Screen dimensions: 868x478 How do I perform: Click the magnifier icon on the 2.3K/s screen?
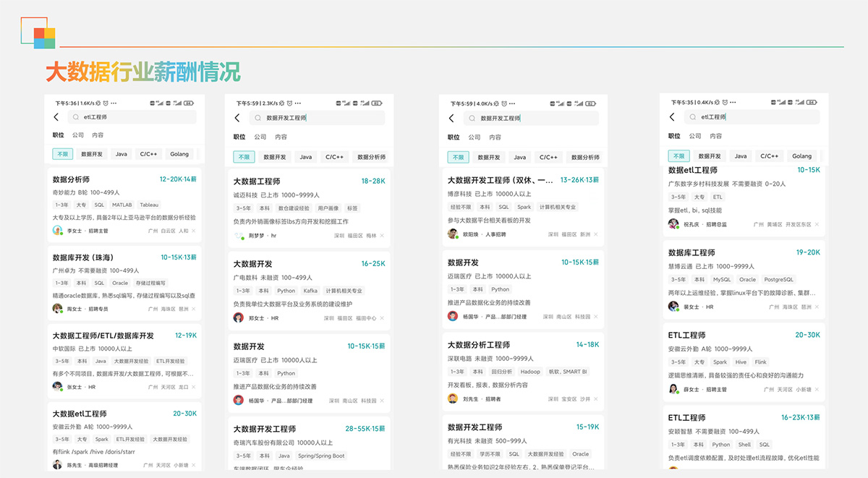coord(258,118)
